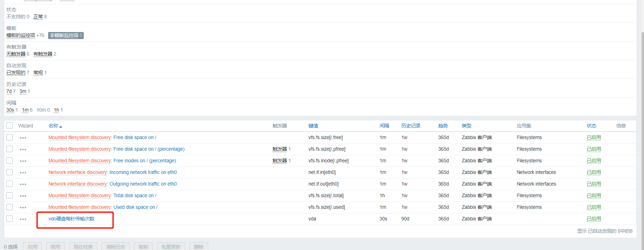The height and width of the screenshot is (250, 644).
Task: Filter by 非模板监控项 8 tag
Action: tap(66, 35)
